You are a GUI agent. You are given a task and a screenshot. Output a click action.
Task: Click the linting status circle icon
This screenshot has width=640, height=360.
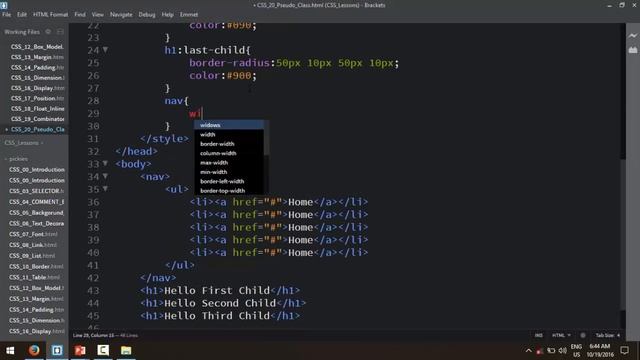click(x=583, y=335)
